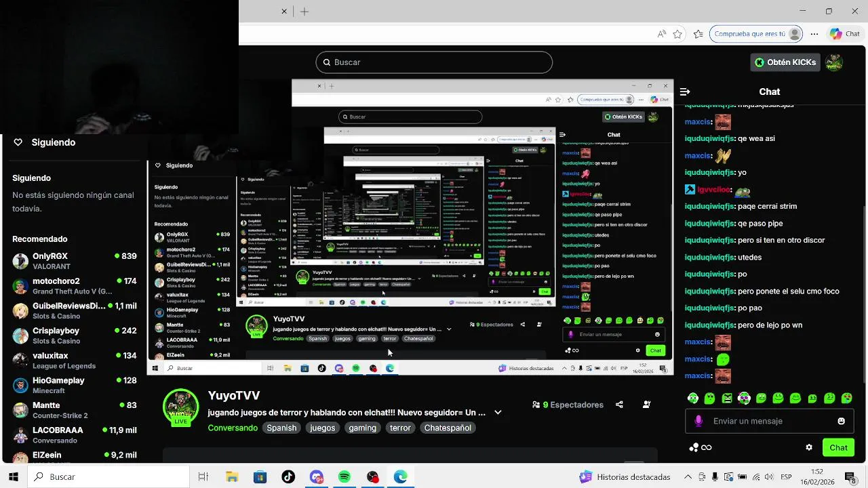868x488 pixels.
Task: Open chat settings gear icon
Action: click(x=809, y=447)
